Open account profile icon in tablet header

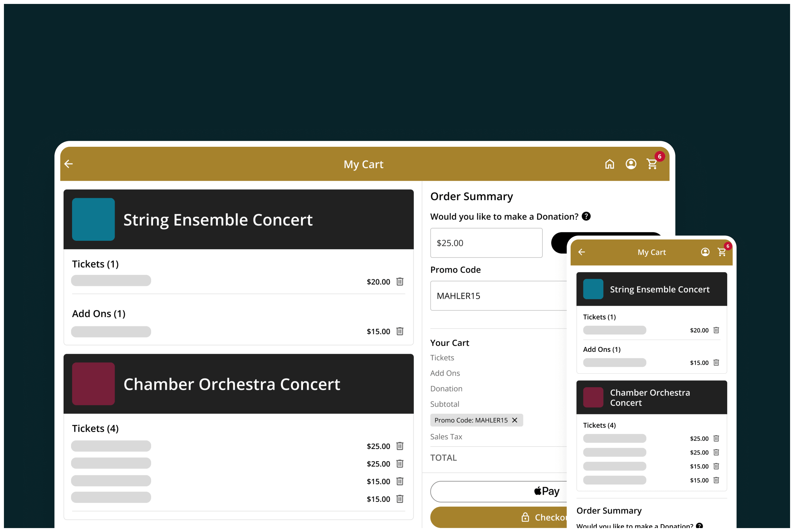[x=631, y=164]
